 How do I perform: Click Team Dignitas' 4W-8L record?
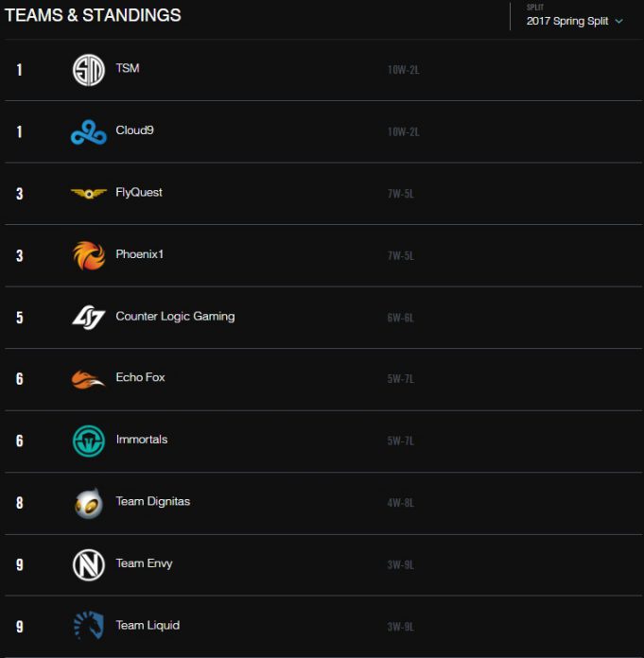point(401,503)
